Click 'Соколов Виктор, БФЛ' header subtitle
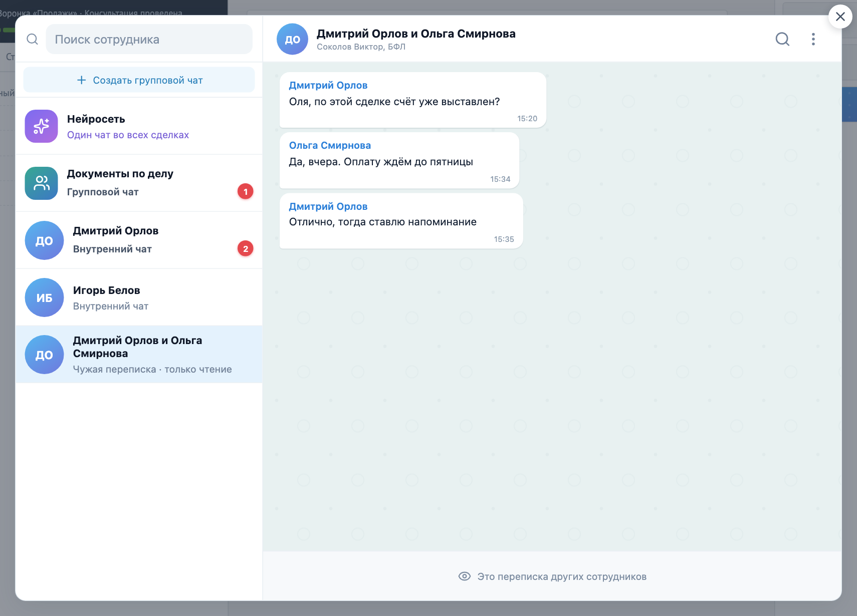857x616 pixels. point(361,47)
